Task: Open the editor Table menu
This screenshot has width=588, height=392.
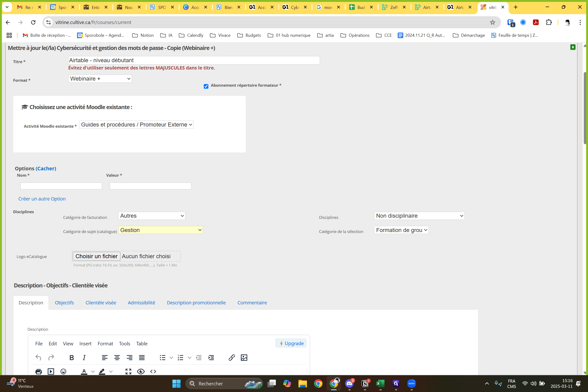Action: tap(142, 343)
